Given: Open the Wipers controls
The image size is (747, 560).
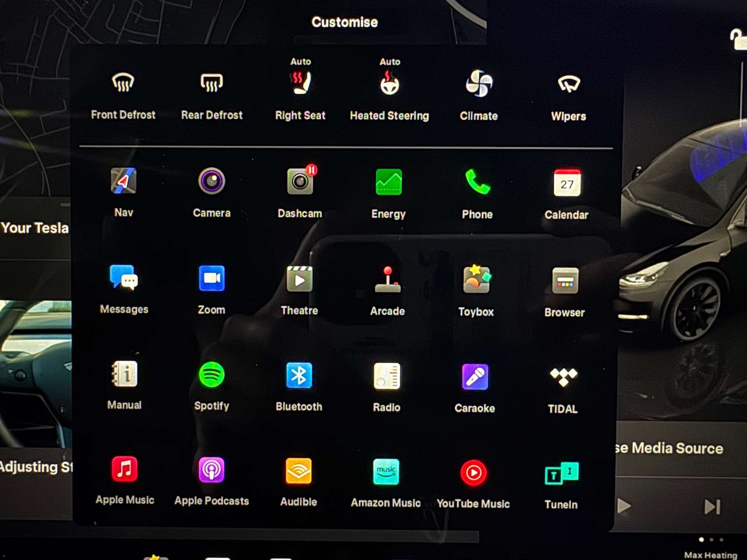Looking at the screenshot, I should 568,85.
